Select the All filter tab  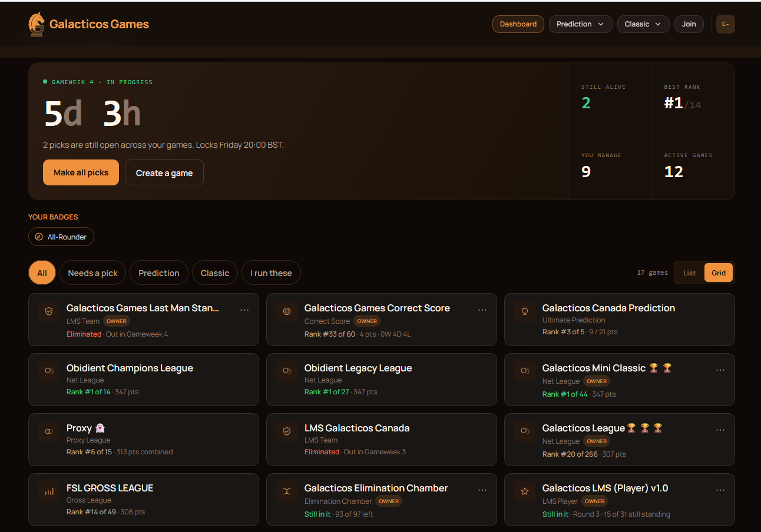coord(42,273)
